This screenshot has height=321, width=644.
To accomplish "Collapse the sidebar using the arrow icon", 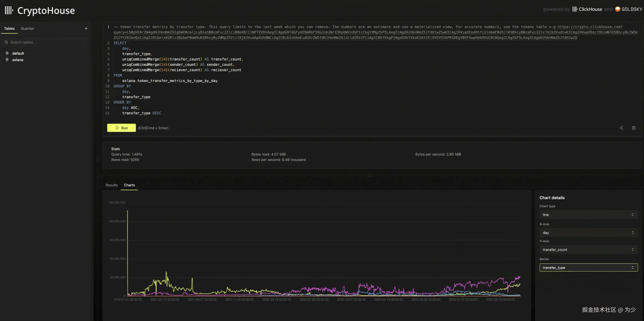I will click(86, 29).
